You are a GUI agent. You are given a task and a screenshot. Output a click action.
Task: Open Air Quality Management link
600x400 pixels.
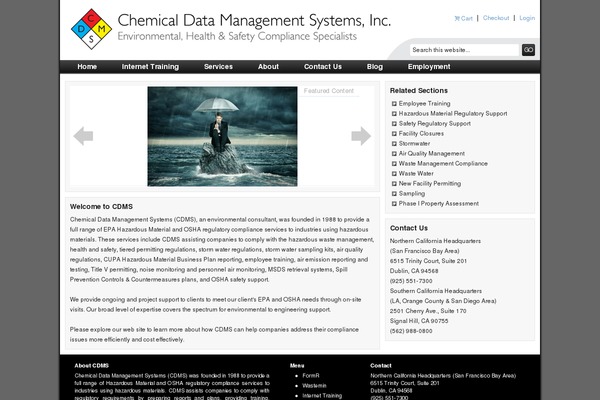432,153
